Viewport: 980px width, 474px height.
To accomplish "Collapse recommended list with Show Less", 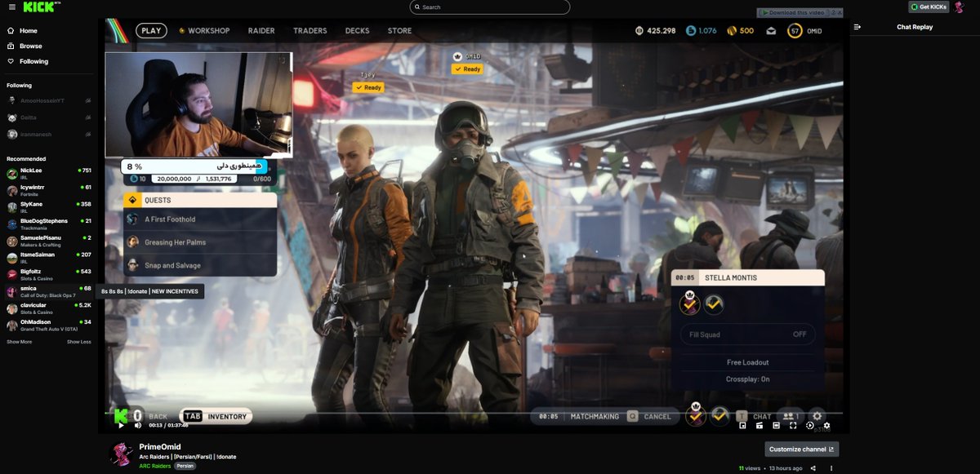I will pyautogui.click(x=79, y=342).
